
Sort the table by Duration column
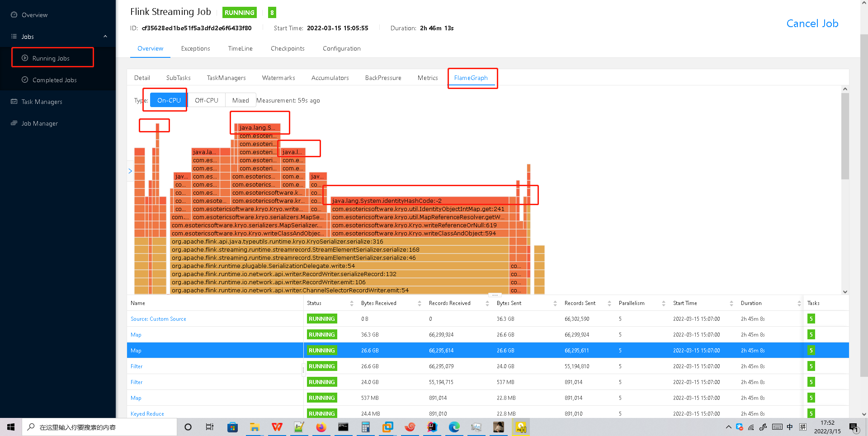click(799, 303)
